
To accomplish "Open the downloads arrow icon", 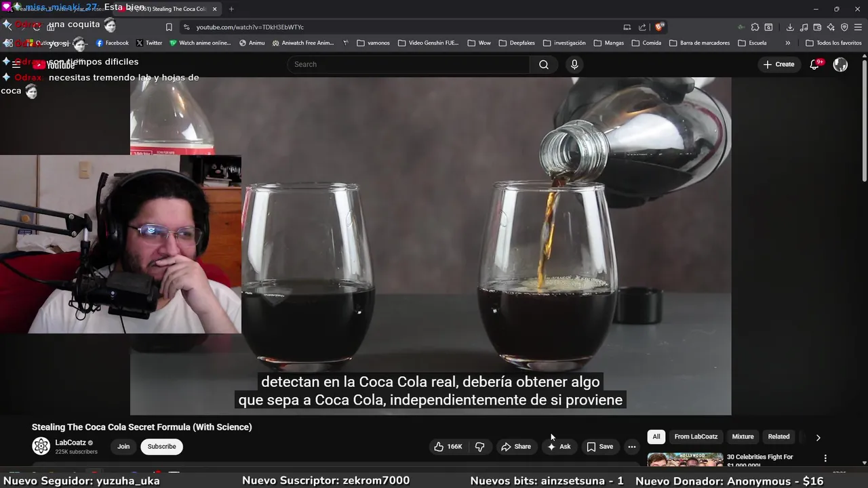I will [790, 27].
